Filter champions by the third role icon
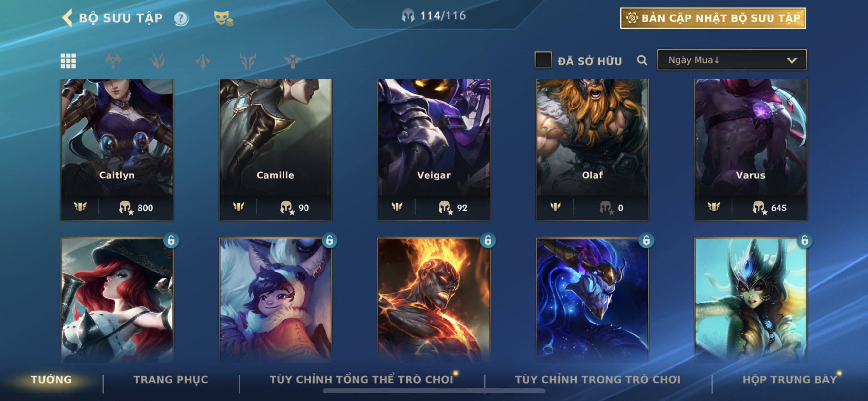The width and height of the screenshot is (868, 401). pyautogui.click(x=203, y=61)
